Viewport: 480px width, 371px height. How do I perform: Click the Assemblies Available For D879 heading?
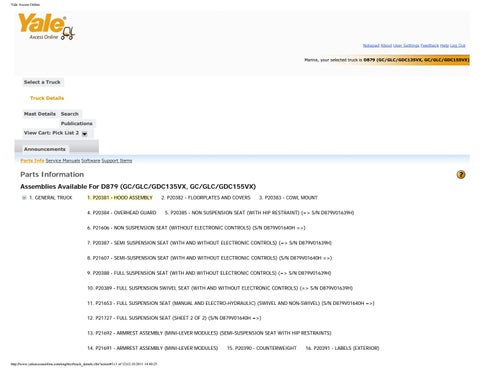pos(138,186)
